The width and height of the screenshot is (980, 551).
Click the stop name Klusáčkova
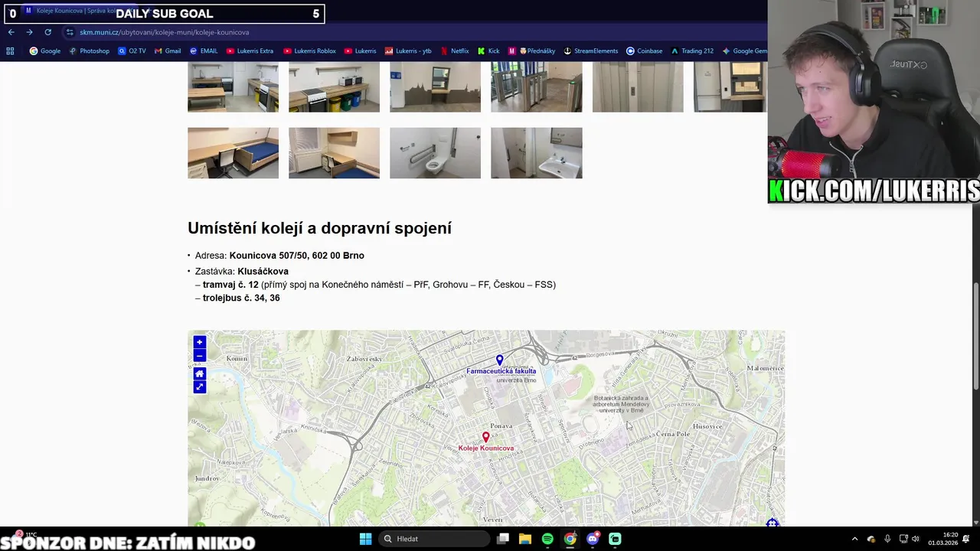click(x=263, y=272)
